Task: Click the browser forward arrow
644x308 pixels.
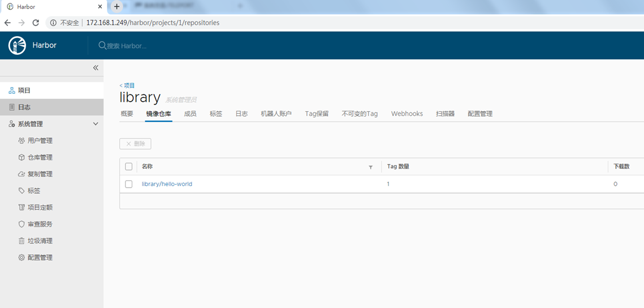Action: click(21, 23)
